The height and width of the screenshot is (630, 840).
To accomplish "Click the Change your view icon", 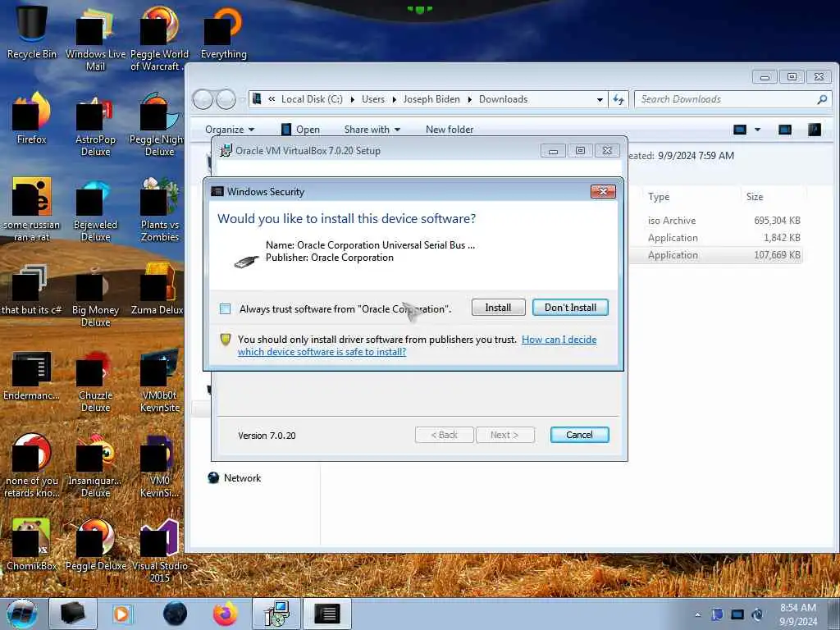I will click(740, 129).
